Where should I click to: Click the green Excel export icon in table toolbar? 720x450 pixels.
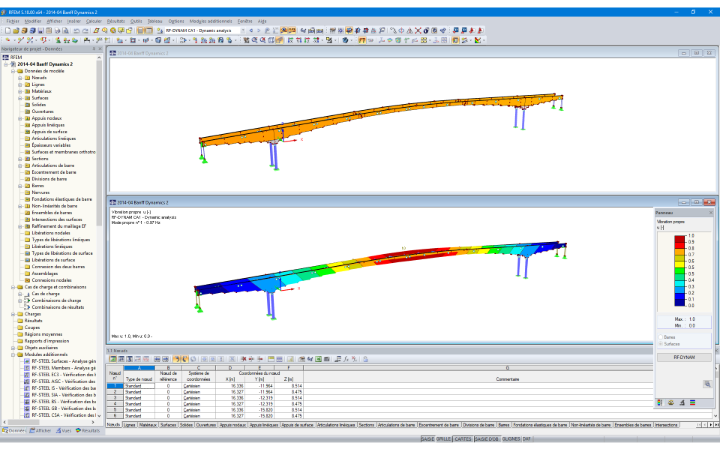click(x=319, y=359)
